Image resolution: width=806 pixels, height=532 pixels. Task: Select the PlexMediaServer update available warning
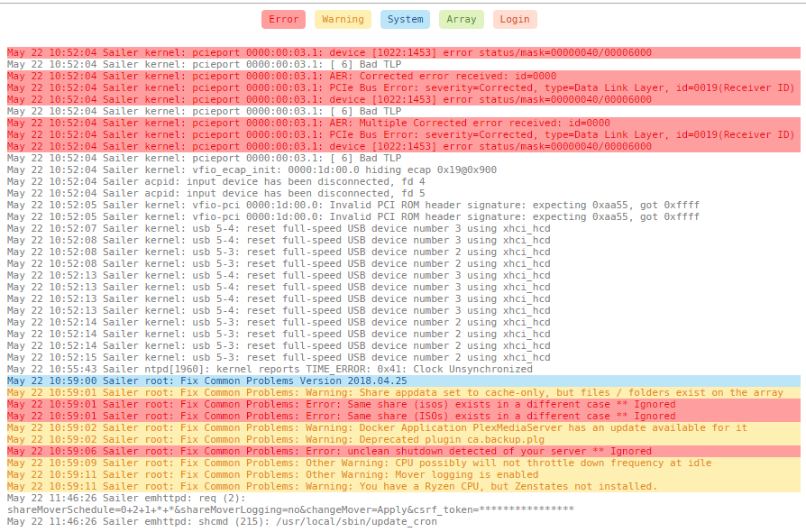click(404, 427)
